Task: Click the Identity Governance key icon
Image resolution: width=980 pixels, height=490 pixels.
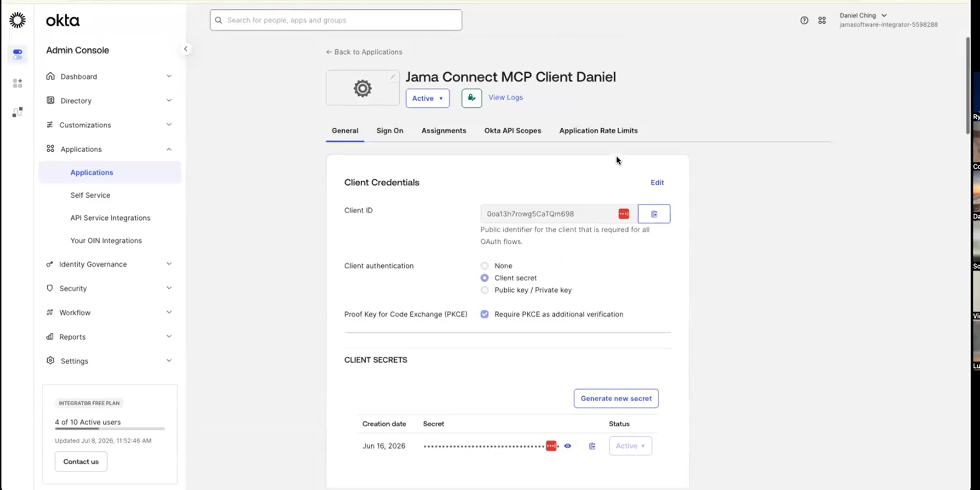Action: click(50, 264)
